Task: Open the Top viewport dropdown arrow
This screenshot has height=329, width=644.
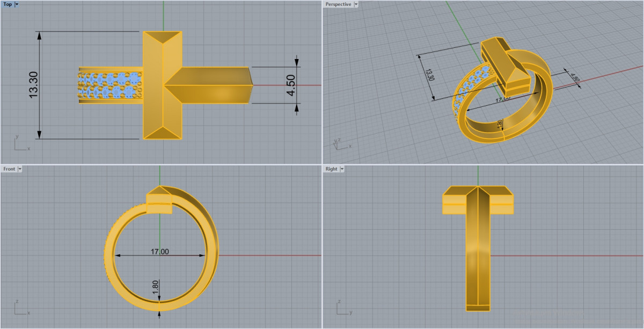Action: pyautogui.click(x=17, y=4)
